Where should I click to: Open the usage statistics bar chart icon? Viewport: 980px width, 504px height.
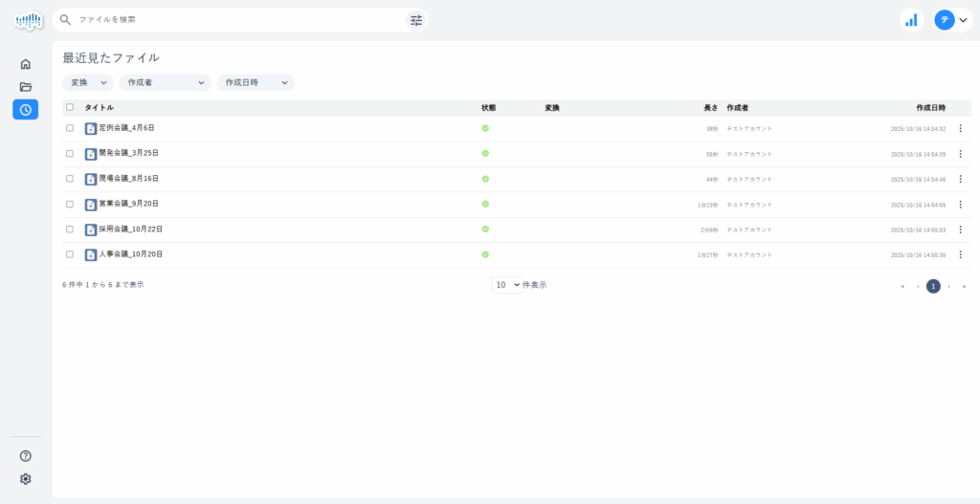[x=911, y=20]
